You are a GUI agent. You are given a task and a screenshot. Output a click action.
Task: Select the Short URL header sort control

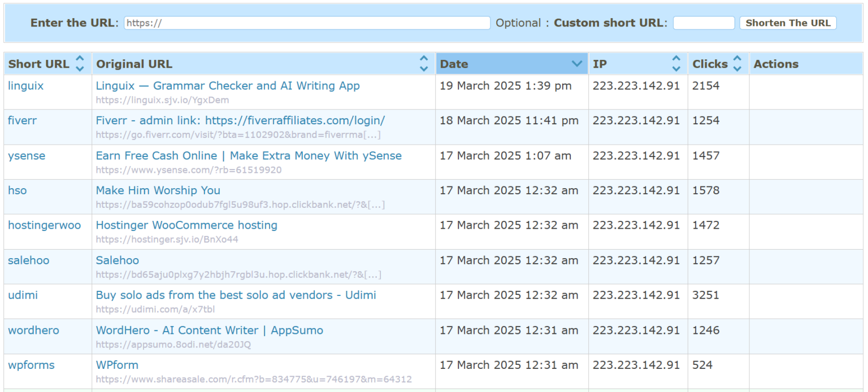click(x=79, y=63)
